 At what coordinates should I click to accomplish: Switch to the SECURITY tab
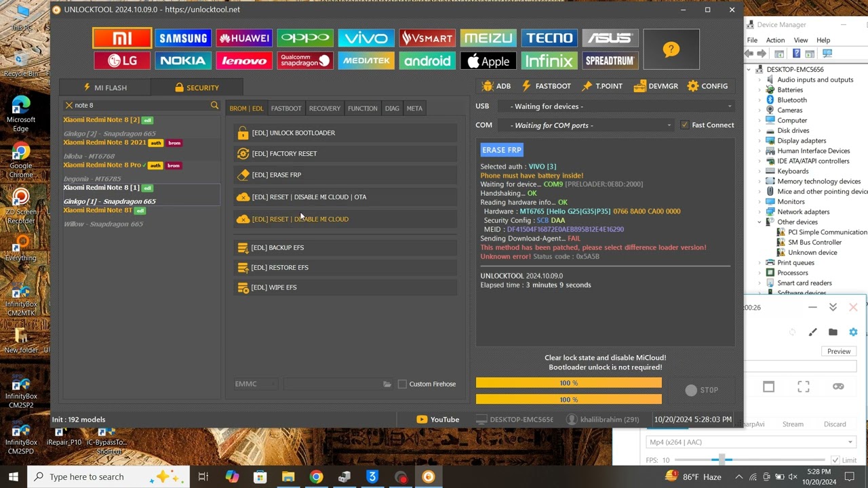tap(197, 87)
